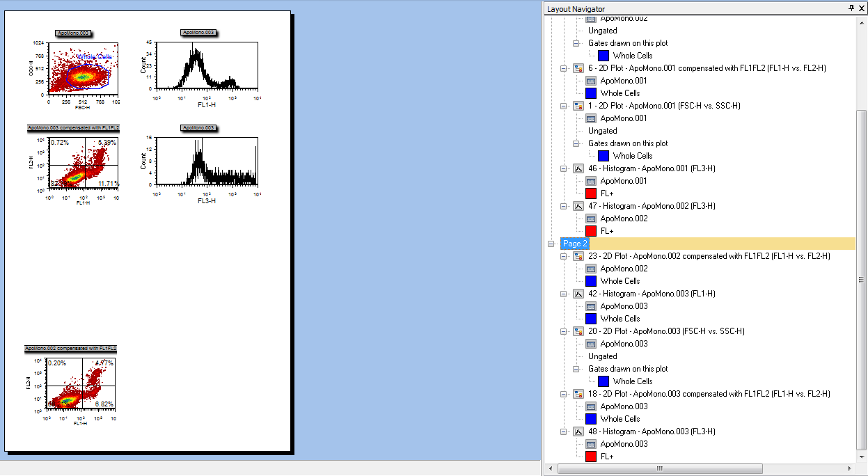Click the histogram icon for plot 42
The height and width of the screenshot is (476, 868).
pos(578,294)
